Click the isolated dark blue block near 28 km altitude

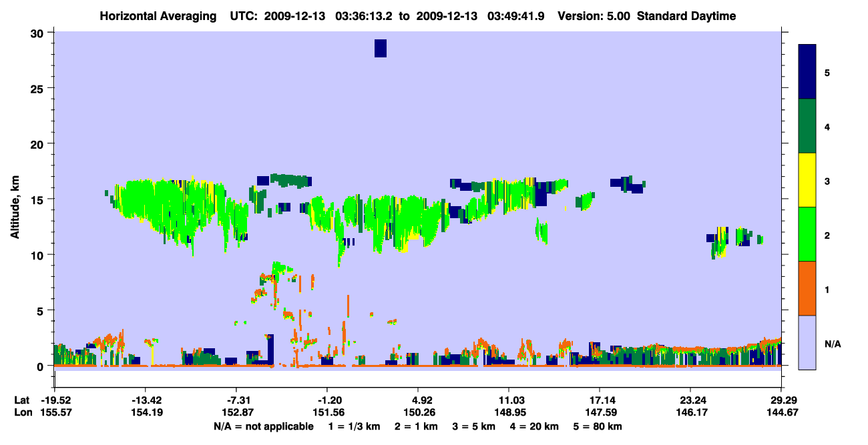coord(381,48)
